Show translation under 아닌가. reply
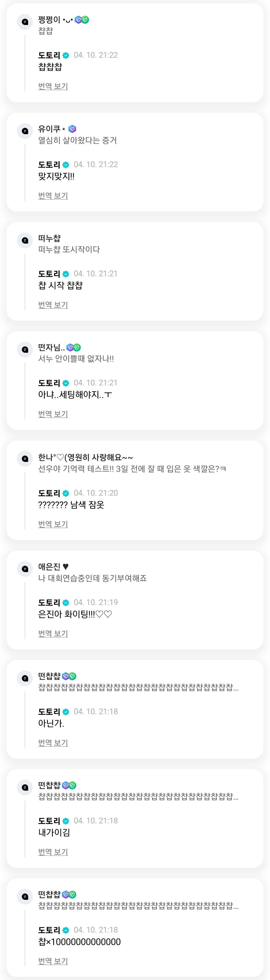270x980 pixels. [x=53, y=743]
